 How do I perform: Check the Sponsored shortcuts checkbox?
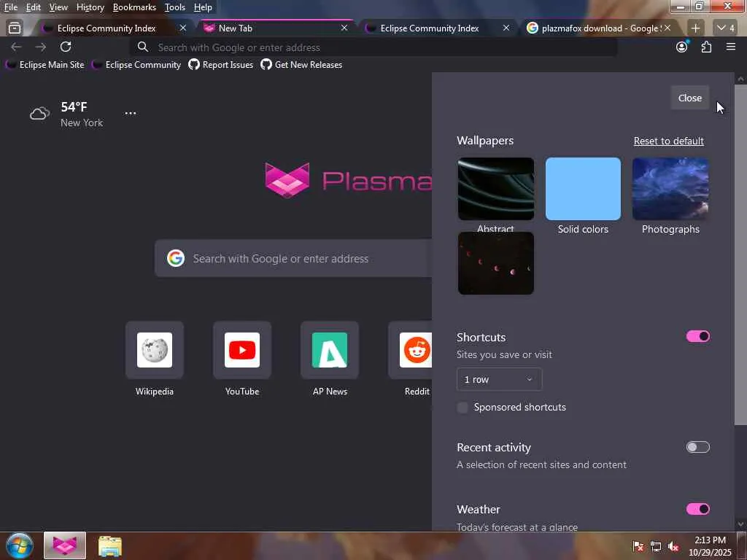click(462, 407)
